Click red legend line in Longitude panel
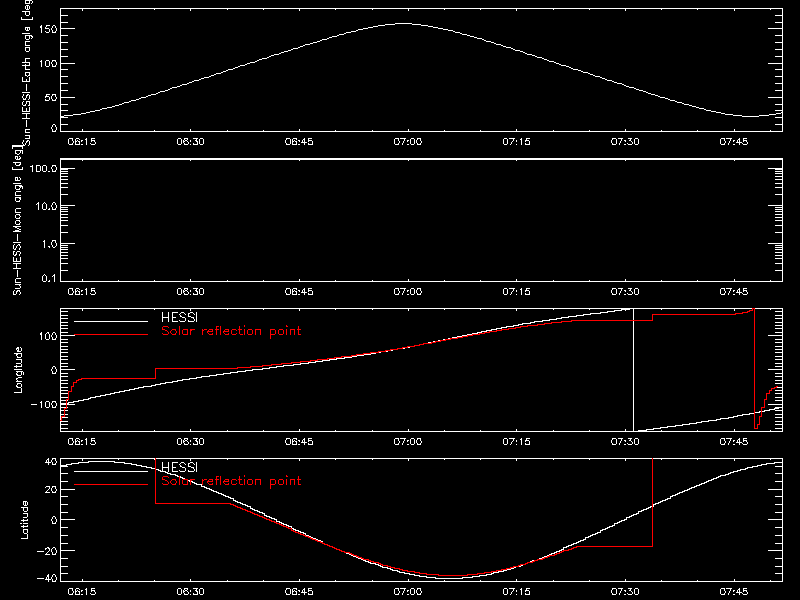 (x=111, y=335)
